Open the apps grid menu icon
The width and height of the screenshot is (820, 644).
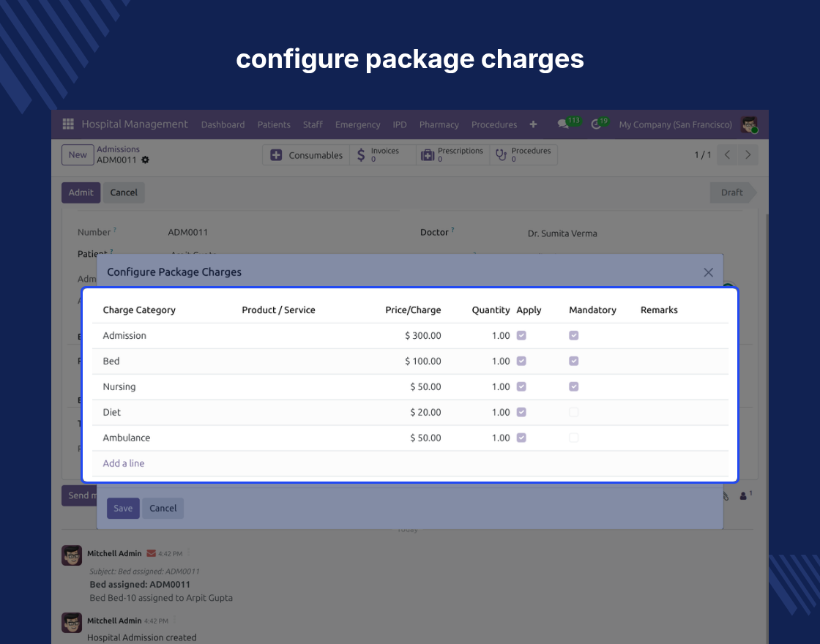pyautogui.click(x=68, y=124)
